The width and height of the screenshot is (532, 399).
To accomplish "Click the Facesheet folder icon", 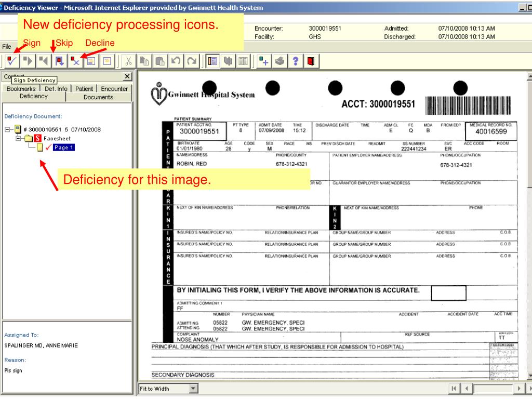I will click(29, 138).
